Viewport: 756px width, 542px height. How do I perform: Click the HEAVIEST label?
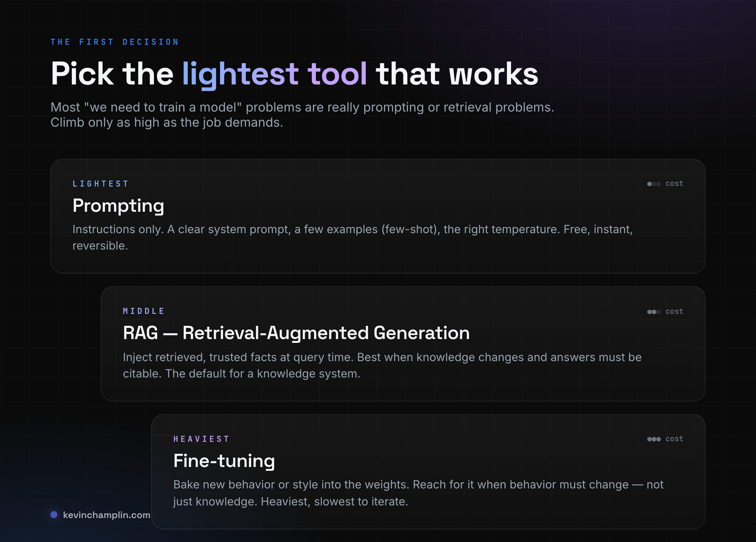(x=201, y=439)
